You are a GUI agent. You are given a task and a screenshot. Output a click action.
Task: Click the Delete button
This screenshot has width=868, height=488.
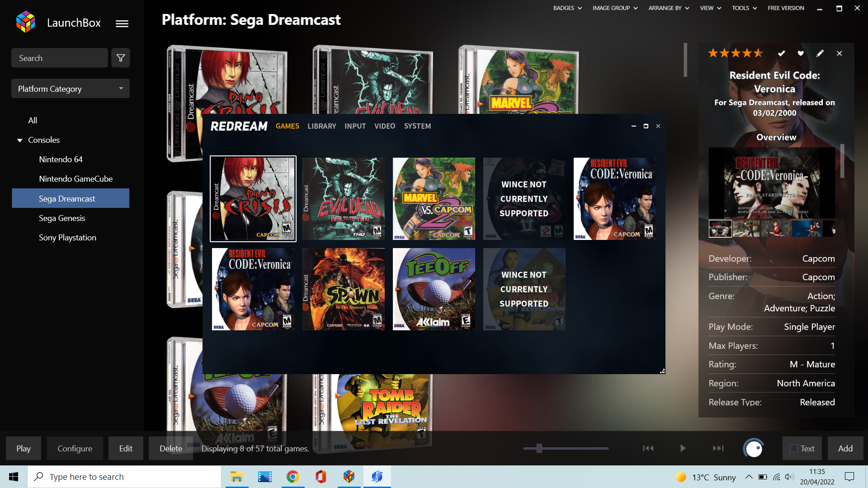[171, 448]
